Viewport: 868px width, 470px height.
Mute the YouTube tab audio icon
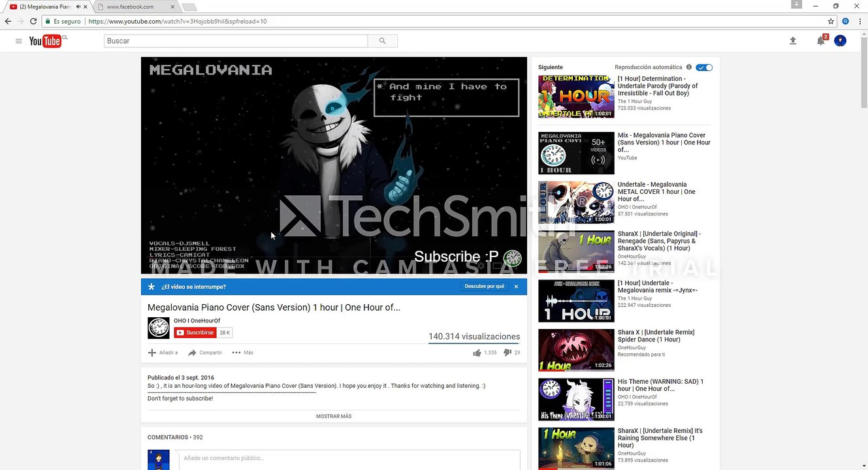78,7
